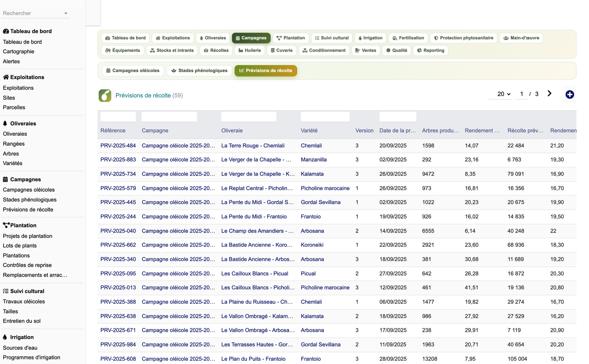
Task: Click the olive Prévisions de récolte logo icon
Action: click(x=105, y=95)
